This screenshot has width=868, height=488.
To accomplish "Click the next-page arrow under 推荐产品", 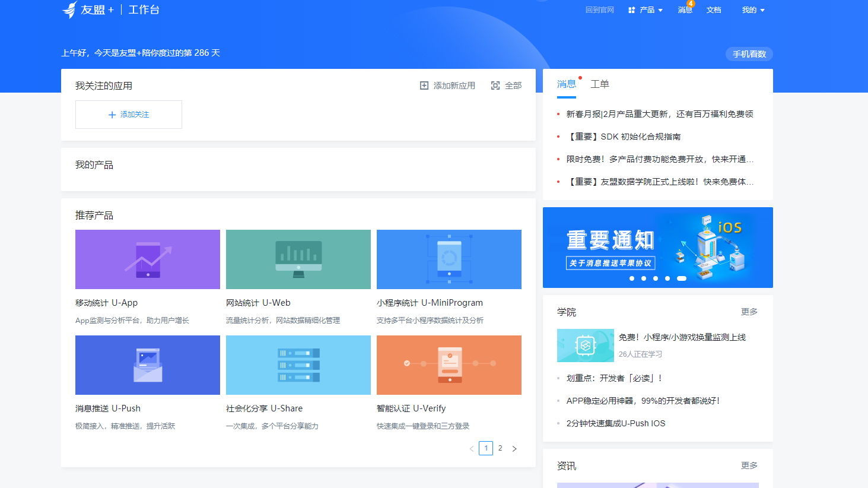I will [x=514, y=448].
